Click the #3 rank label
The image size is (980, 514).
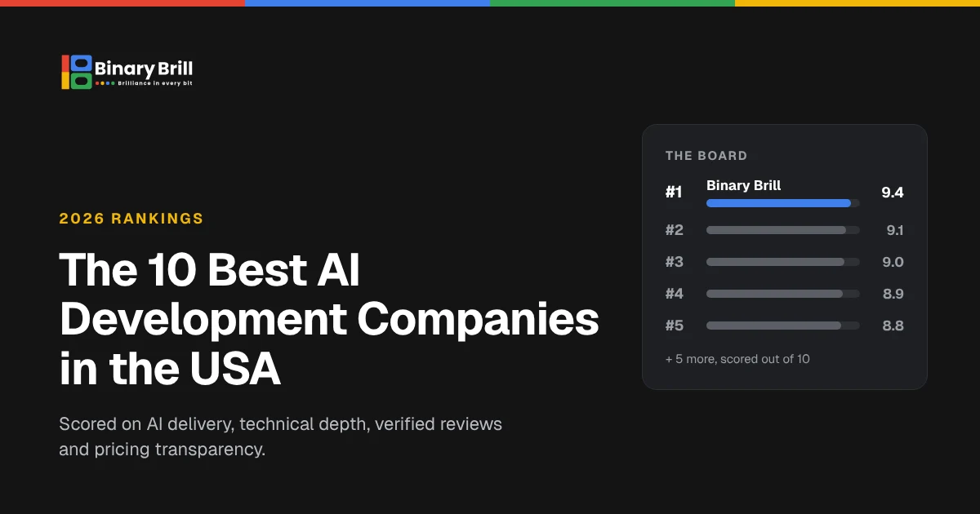(675, 262)
